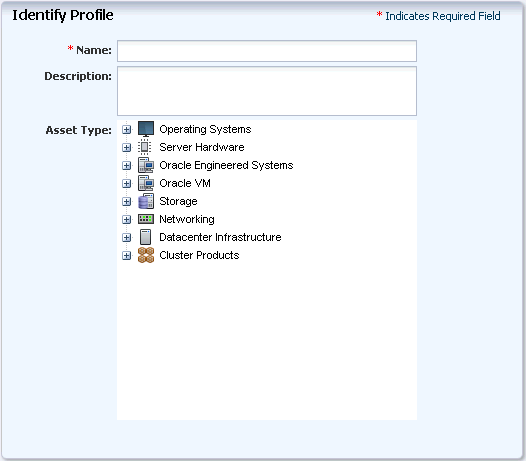The image size is (526, 461).
Task: Expand the Oracle Engineered Systems node
Action: point(126,166)
